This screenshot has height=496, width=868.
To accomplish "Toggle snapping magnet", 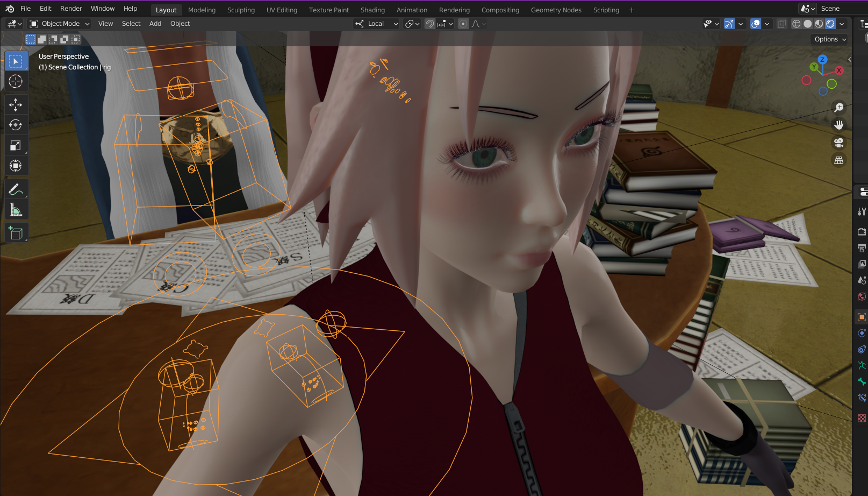I will (430, 24).
